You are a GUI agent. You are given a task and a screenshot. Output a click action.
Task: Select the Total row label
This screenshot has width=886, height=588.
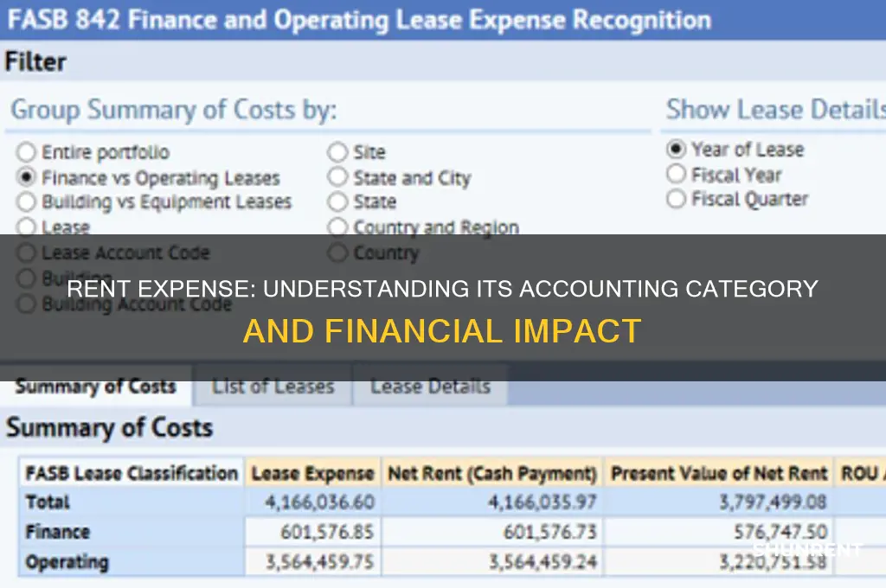pyautogui.click(x=48, y=502)
